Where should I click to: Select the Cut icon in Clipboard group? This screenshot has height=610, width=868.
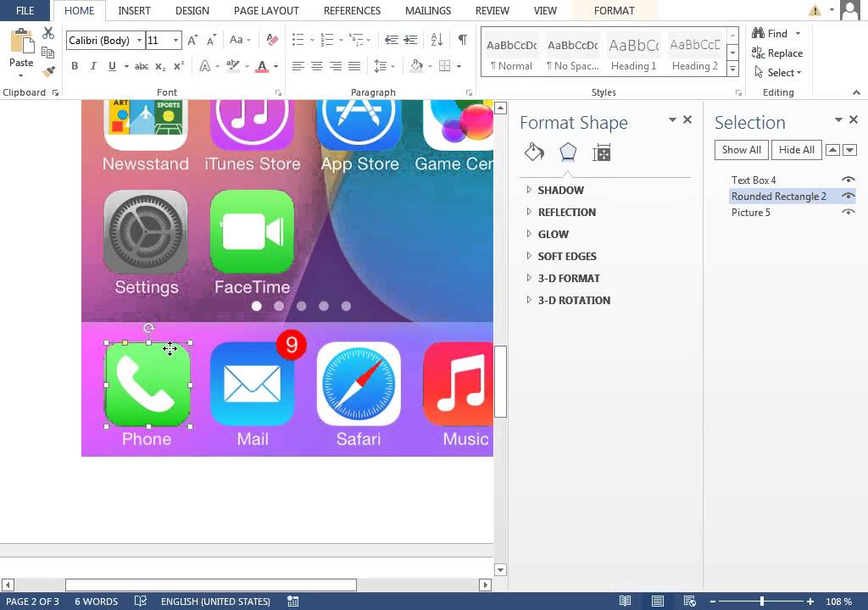click(x=47, y=31)
